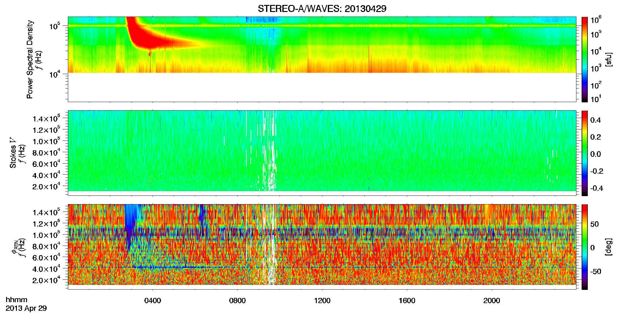
Task: Click the -0.4 value on Stokes V colorbar
Action: [597, 188]
